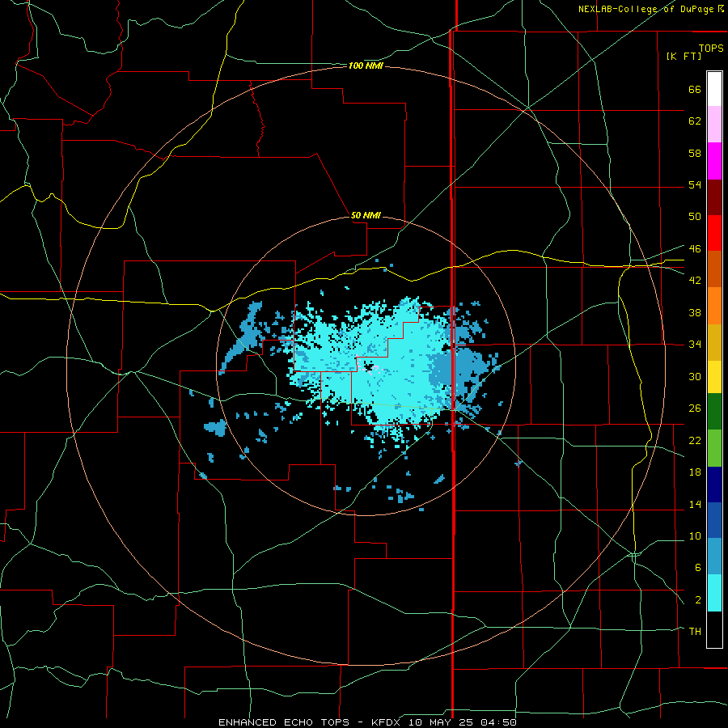The height and width of the screenshot is (728, 728).
Task: Click the dark green 30 kft legend swatch
Action: pyautogui.click(x=714, y=412)
